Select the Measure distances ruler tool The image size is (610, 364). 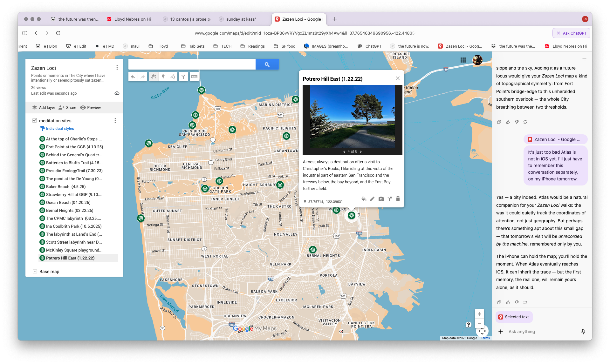[194, 77]
